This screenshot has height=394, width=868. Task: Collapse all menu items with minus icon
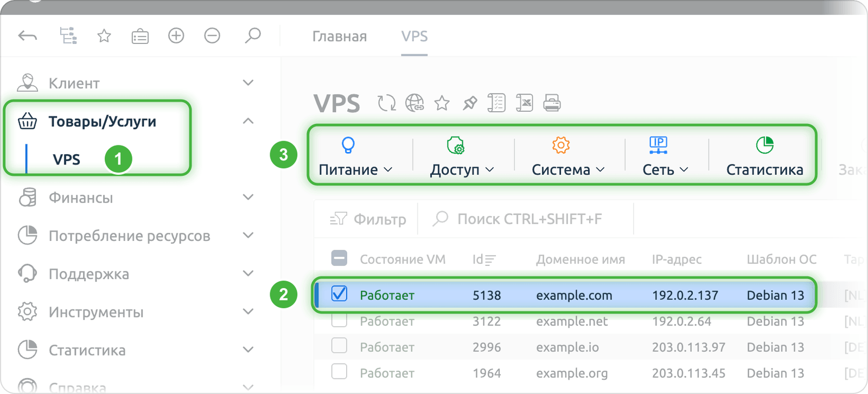(x=212, y=36)
